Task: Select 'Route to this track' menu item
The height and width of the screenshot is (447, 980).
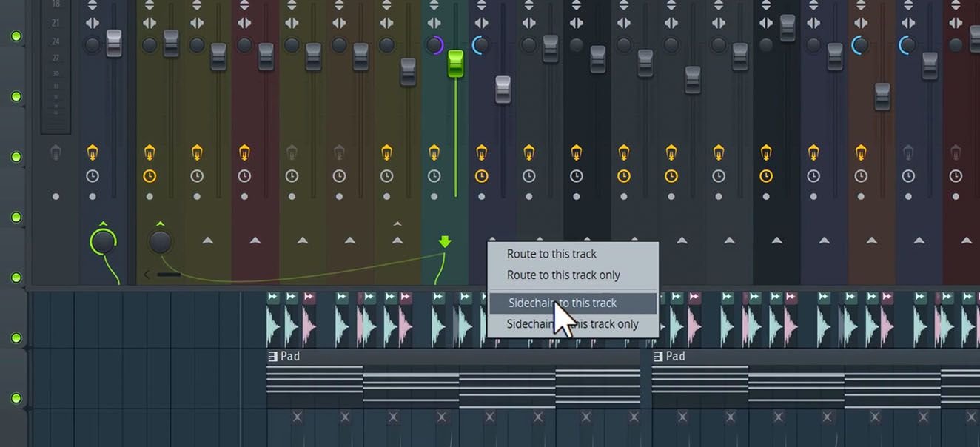Action: click(551, 254)
